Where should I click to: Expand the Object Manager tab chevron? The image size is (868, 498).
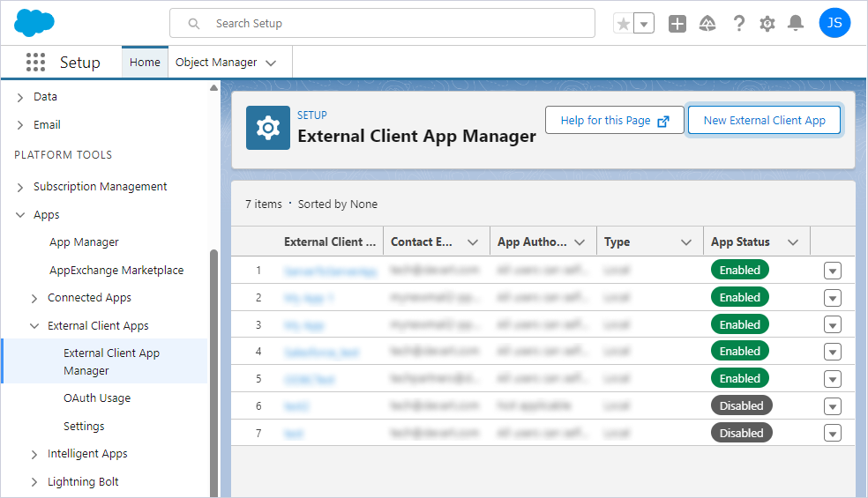click(x=271, y=63)
